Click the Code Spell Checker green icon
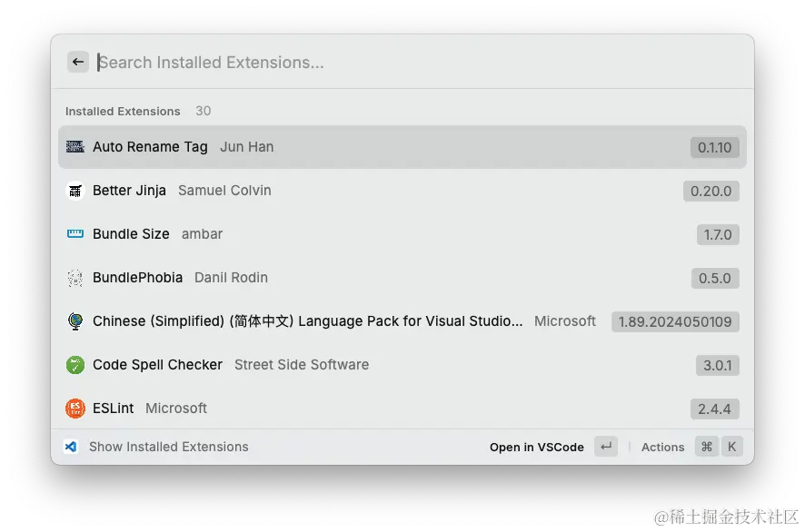The image size is (805, 532). pos(75,365)
